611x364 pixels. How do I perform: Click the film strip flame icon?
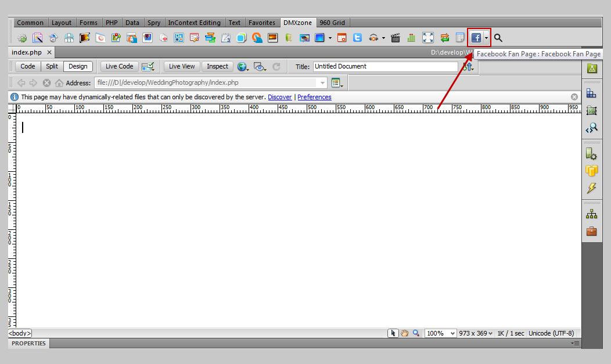coord(85,38)
